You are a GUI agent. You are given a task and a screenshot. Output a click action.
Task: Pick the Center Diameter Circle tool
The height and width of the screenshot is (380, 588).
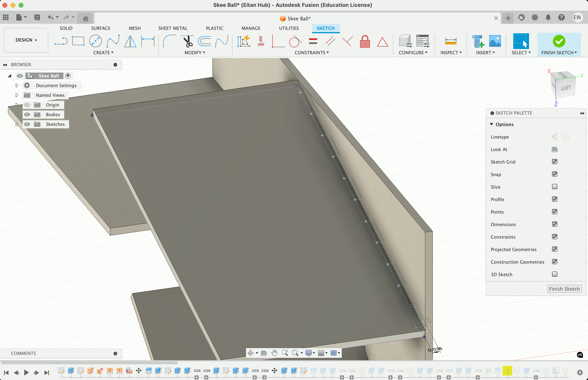(x=95, y=41)
